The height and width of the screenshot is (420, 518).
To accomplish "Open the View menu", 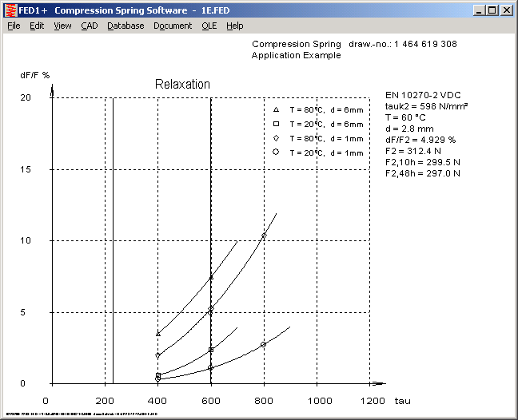I will pyautogui.click(x=62, y=26).
